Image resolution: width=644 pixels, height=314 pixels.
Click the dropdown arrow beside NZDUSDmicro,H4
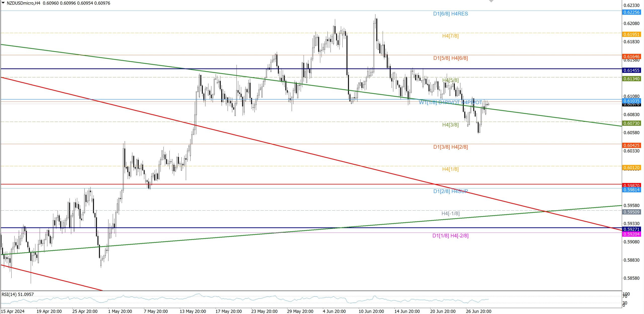pyautogui.click(x=3, y=3)
